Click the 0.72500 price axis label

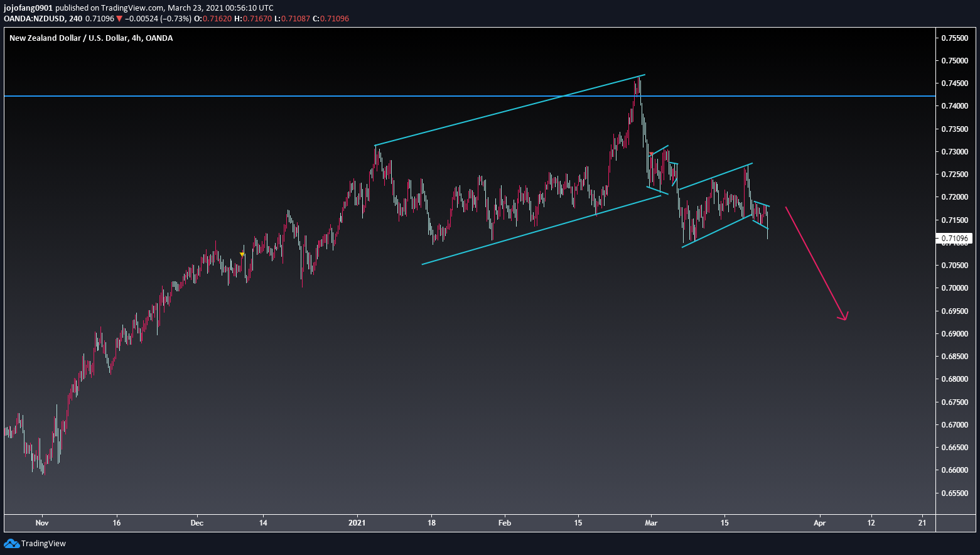tap(954, 174)
